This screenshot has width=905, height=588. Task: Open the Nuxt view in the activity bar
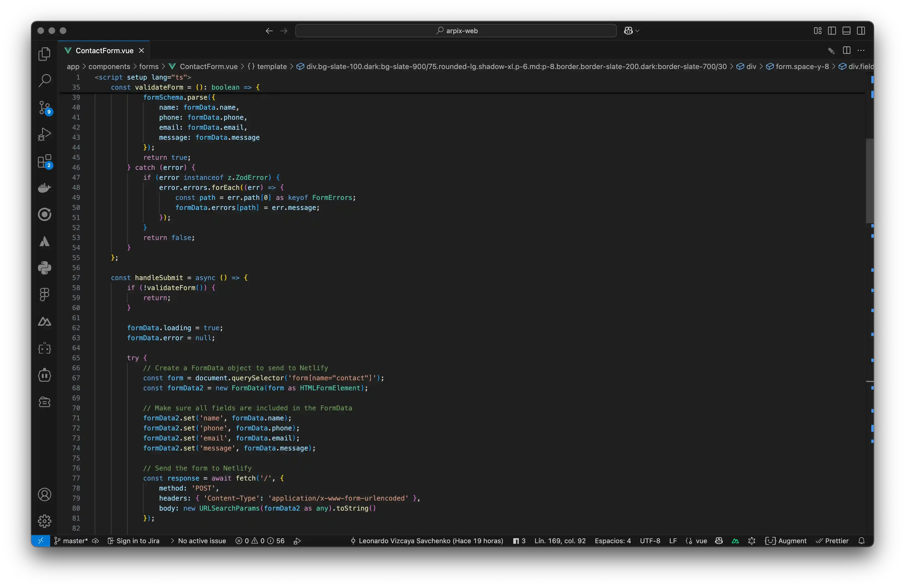tap(45, 322)
